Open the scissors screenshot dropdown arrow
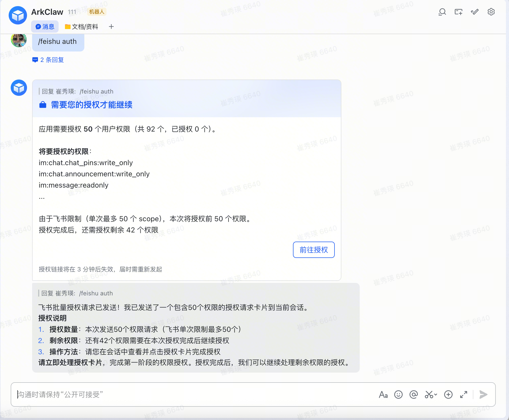This screenshot has width=509, height=420. 436,395
